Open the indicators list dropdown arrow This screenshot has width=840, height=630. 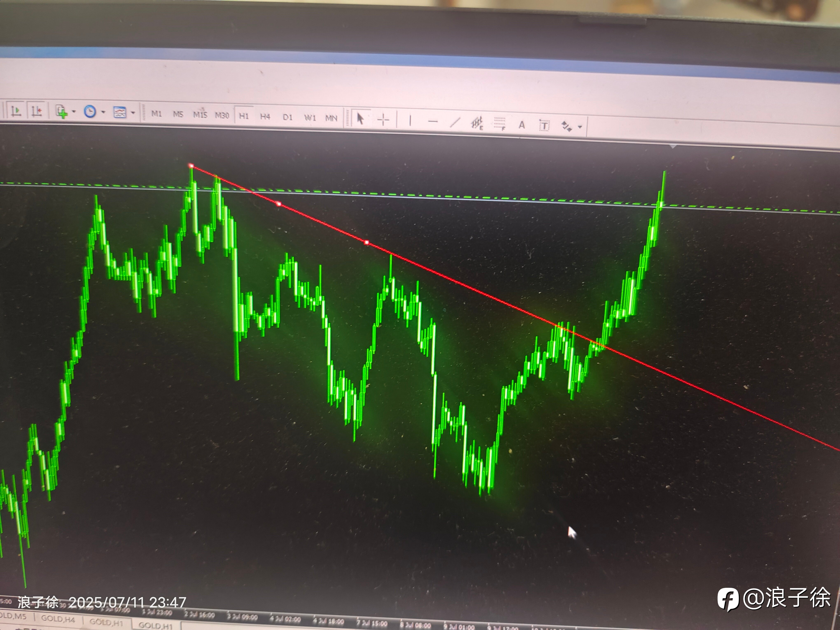pyautogui.click(x=74, y=112)
